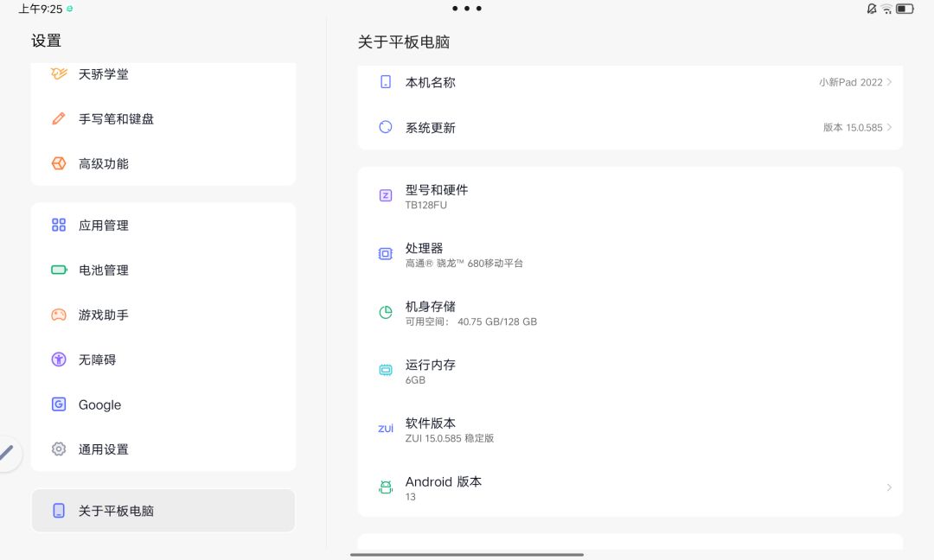This screenshot has width=934, height=560.
Task: Tap the gamepad icon for 游戏助手
Action: pos(59,315)
